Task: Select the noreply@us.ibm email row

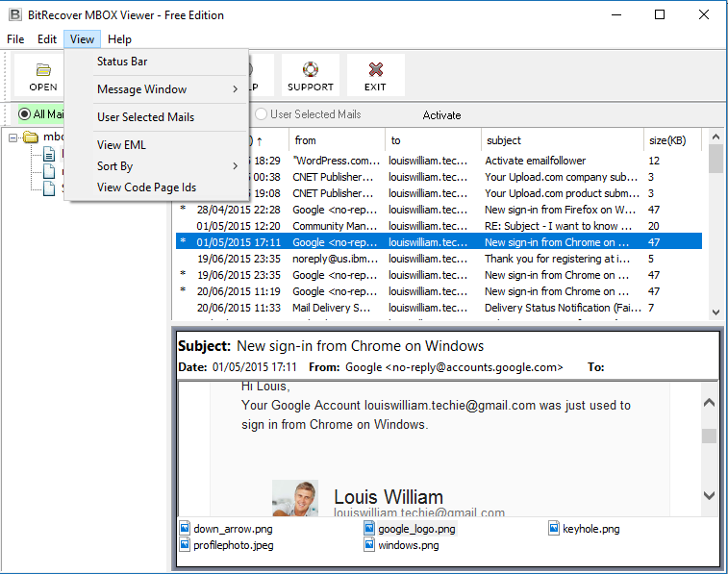Action: tap(439, 259)
